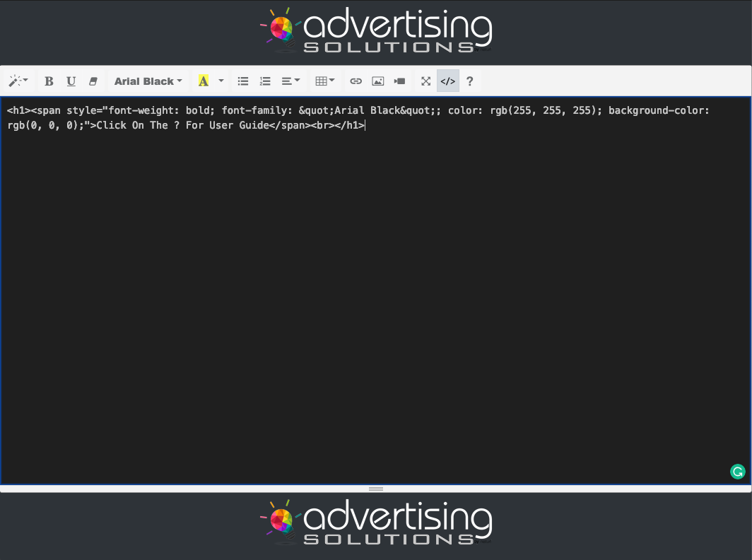The height and width of the screenshot is (560, 752).
Task: Open the magic wand style menu
Action: coord(17,81)
